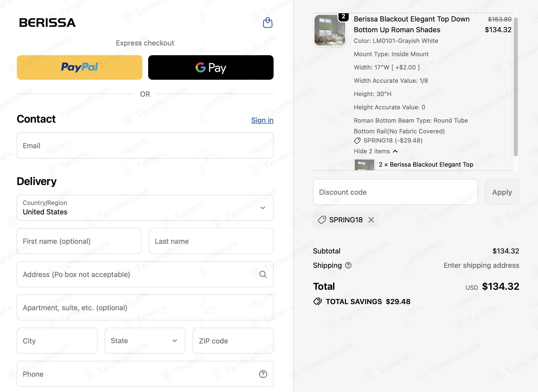Click the address search magnifier icon

click(x=263, y=274)
